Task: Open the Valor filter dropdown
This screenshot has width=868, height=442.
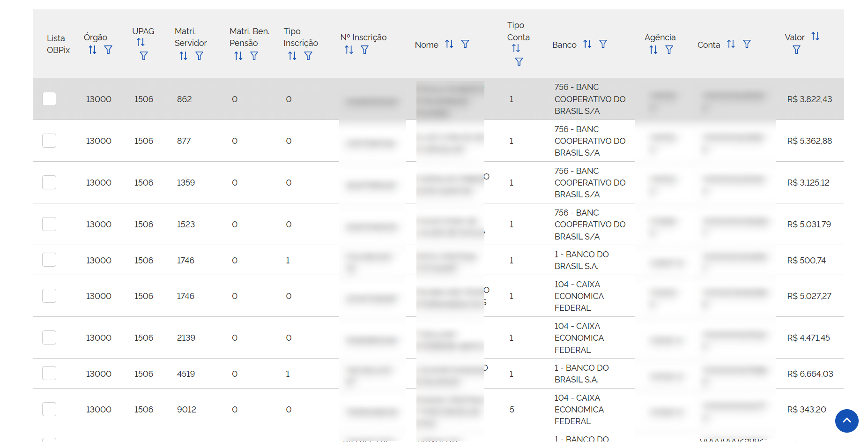Action: tap(796, 50)
